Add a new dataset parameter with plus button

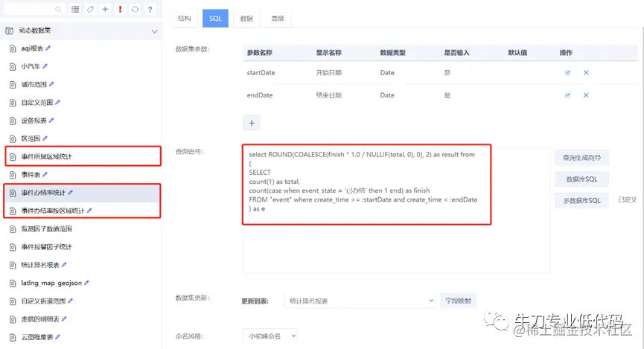coord(252,123)
